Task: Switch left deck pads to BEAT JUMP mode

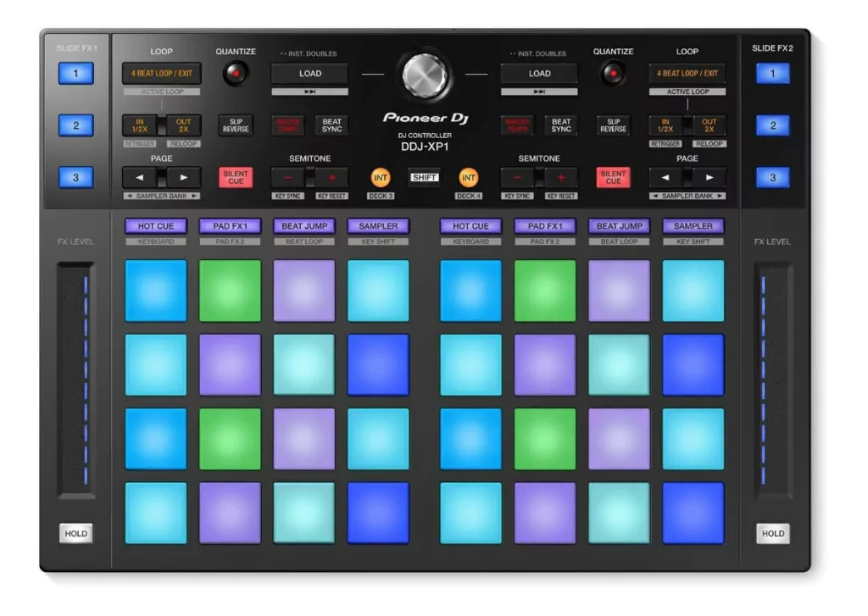Action: point(304,226)
